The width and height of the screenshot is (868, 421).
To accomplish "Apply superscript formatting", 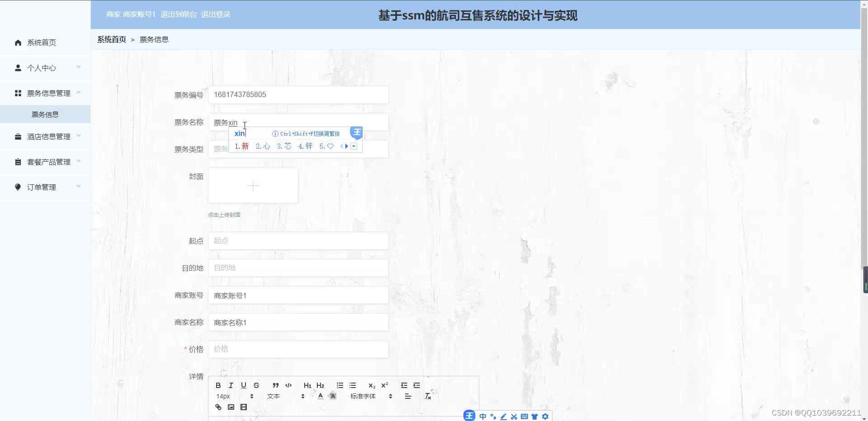I will (x=384, y=385).
